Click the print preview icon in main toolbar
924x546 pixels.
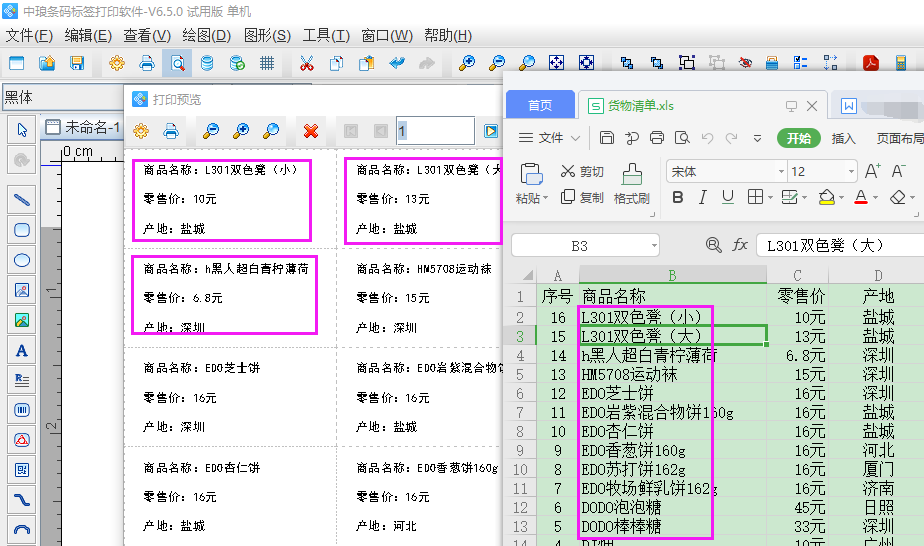176,64
